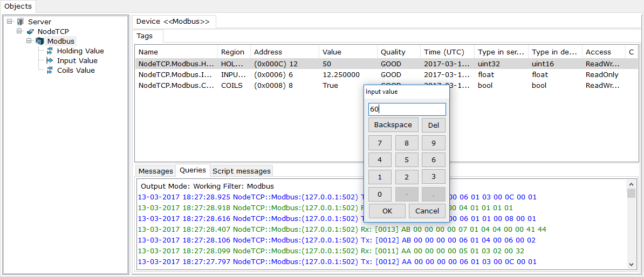Click the queries log scrollbar thumb

click(x=631, y=193)
